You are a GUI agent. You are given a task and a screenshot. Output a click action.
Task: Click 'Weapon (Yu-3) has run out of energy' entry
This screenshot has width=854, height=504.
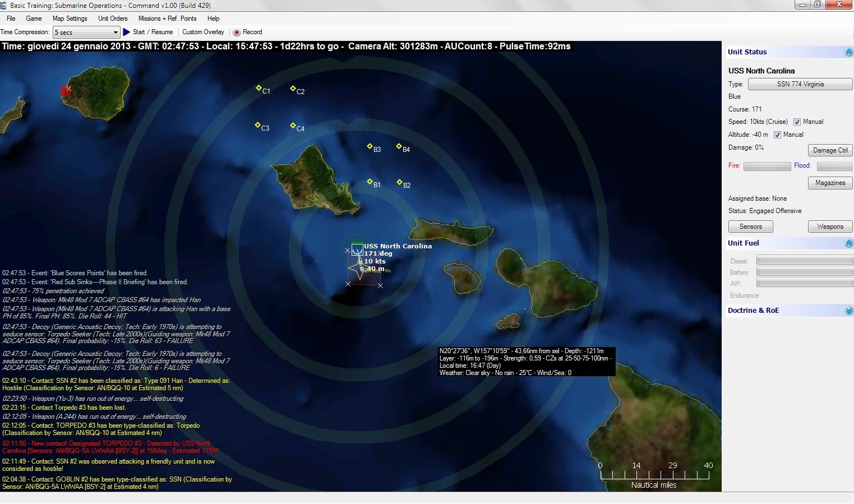click(93, 399)
